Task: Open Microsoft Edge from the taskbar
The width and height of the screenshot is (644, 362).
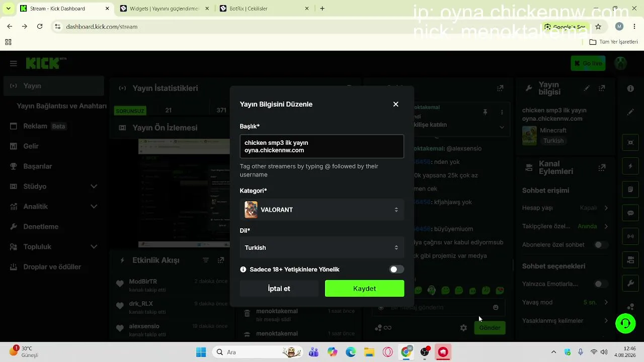Action: 351,352
